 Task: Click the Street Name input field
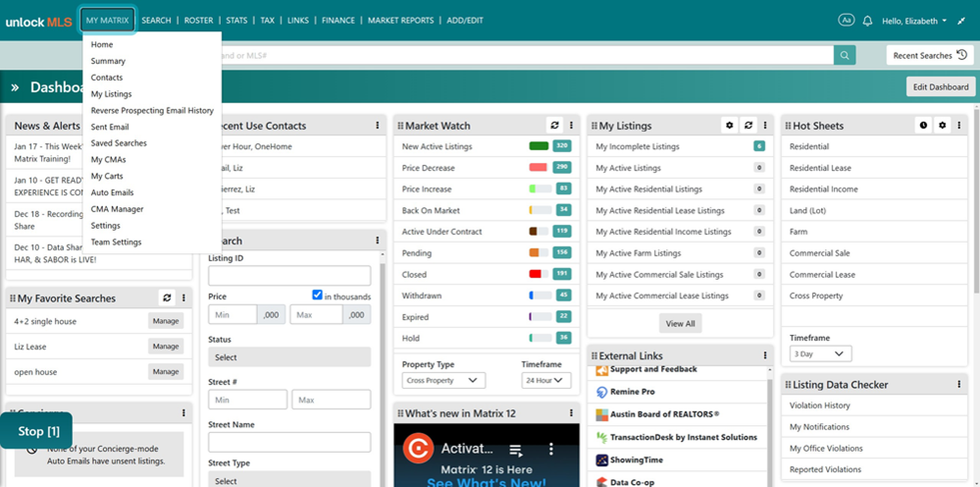click(290, 442)
